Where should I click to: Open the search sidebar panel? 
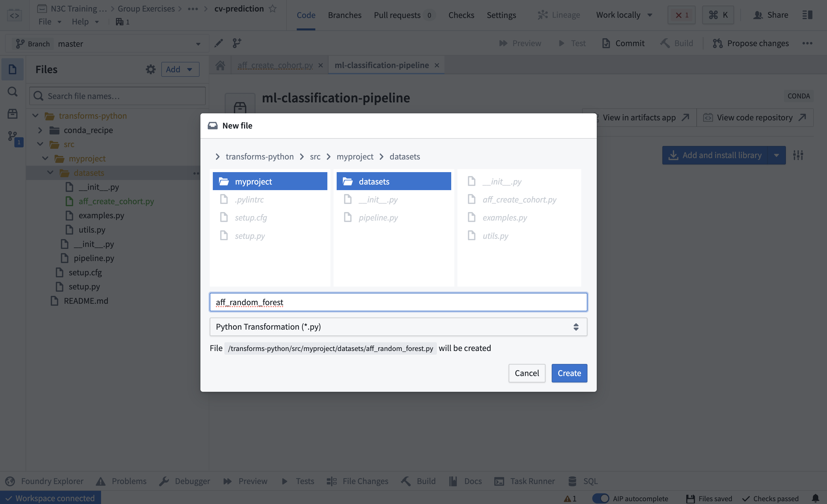[12, 91]
